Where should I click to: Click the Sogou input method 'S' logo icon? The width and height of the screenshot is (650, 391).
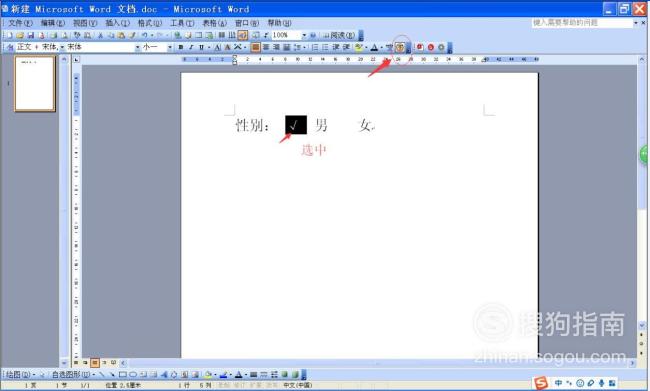point(541,383)
